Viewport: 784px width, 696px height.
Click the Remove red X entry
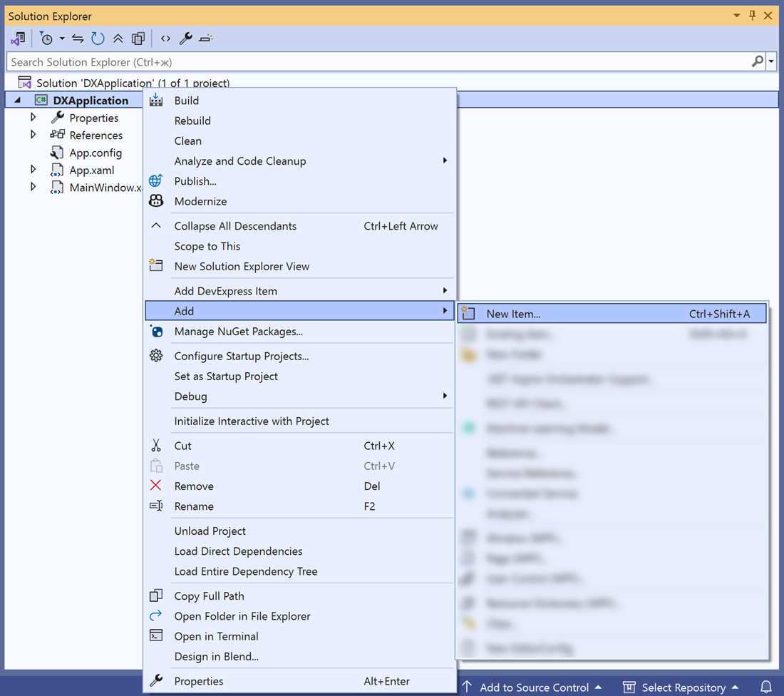click(300, 486)
